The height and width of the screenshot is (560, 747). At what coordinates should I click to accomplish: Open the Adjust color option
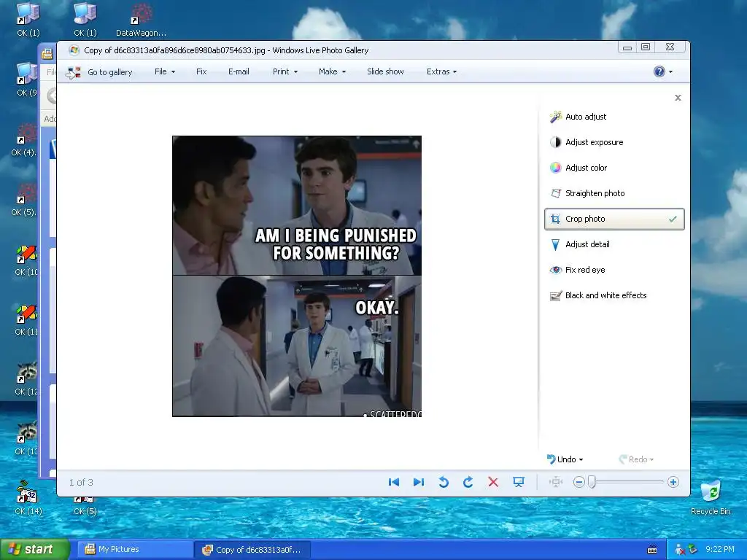578,168
